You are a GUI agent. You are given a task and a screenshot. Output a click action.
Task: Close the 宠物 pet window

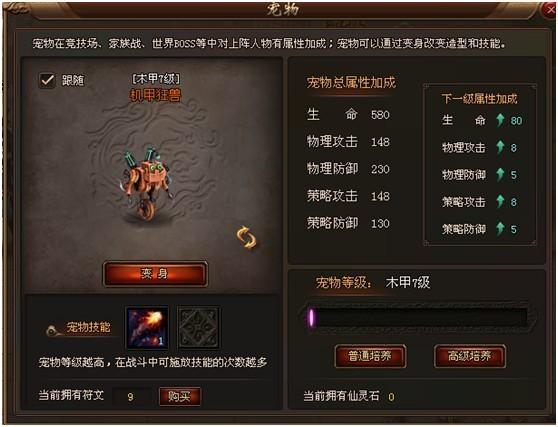[550, 10]
